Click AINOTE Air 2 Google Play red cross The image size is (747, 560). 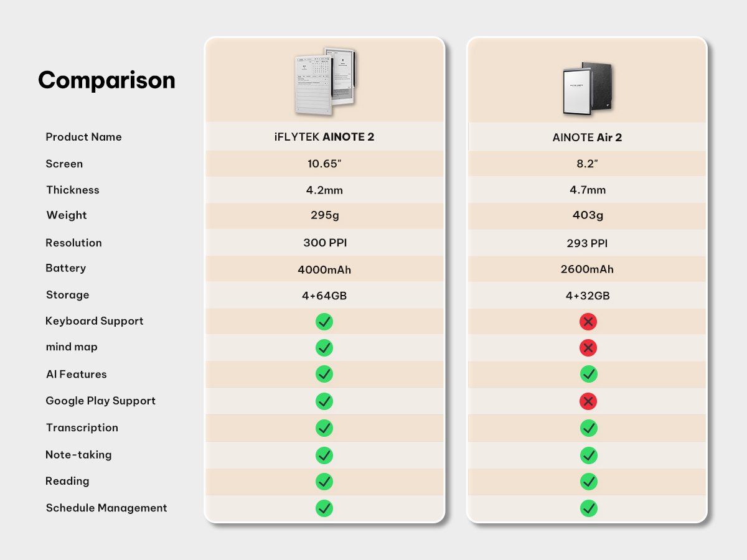(588, 401)
